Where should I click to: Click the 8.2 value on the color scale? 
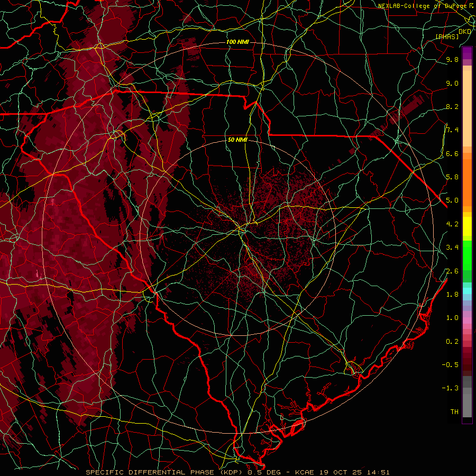(x=452, y=106)
